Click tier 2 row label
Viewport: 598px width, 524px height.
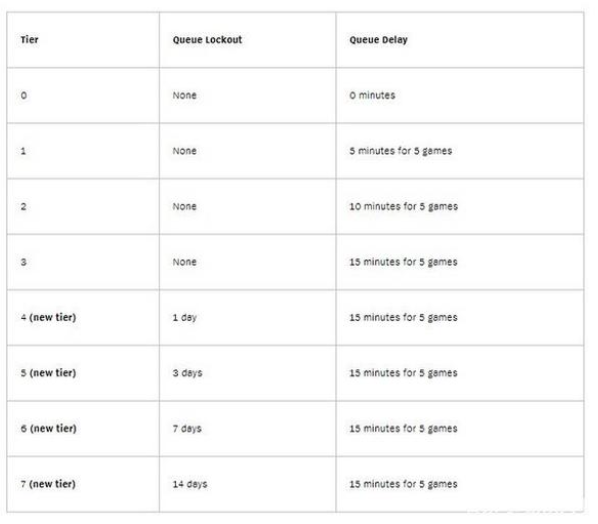[83, 207]
